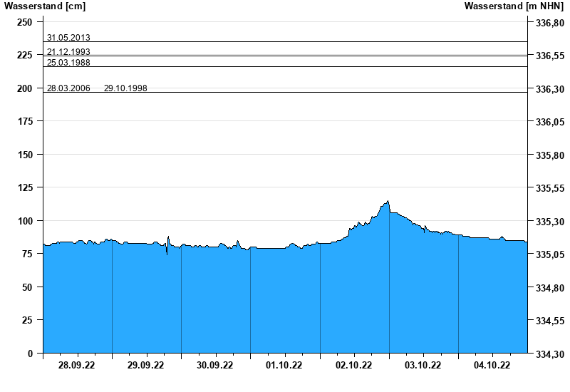This screenshot has width=570, height=392.
Task: Click the 25.03.1988 reference line label
Action: (x=68, y=63)
